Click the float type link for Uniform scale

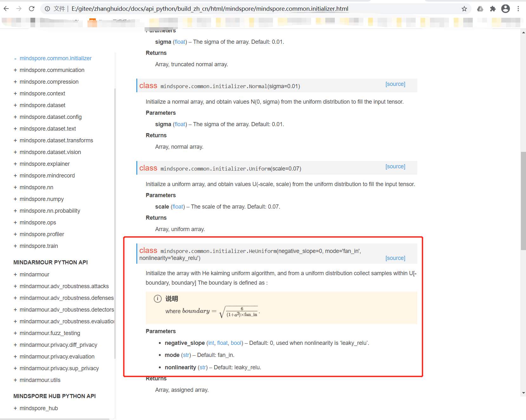pos(178,207)
